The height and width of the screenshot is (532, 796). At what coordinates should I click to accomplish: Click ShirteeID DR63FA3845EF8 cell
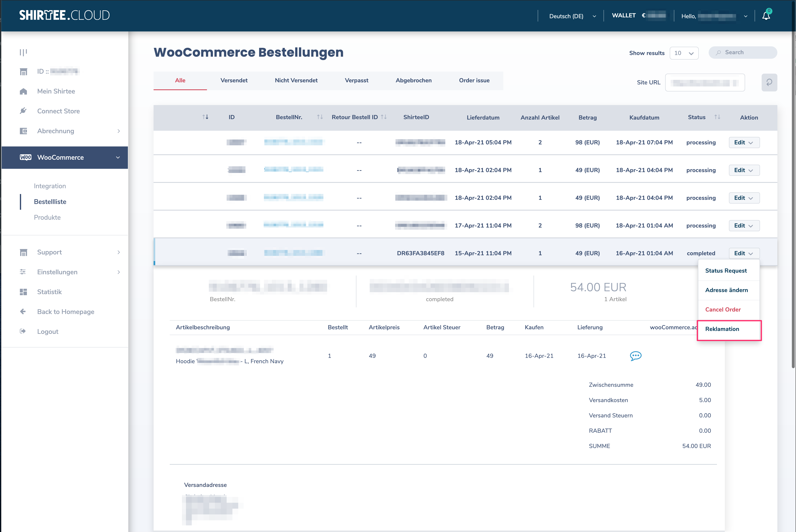[420, 253]
